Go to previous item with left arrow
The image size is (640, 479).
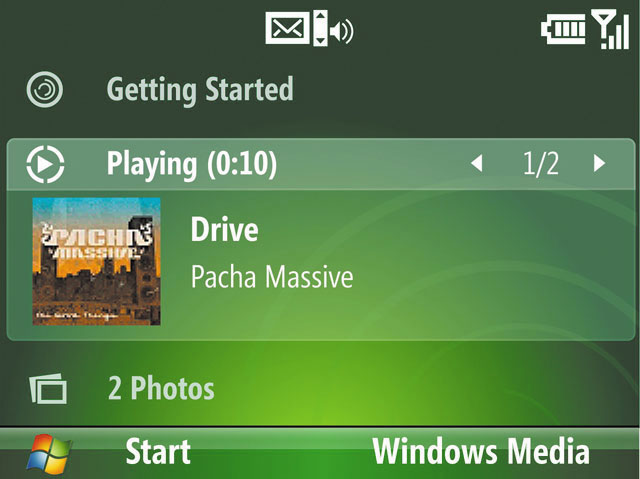click(x=476, y=164)
